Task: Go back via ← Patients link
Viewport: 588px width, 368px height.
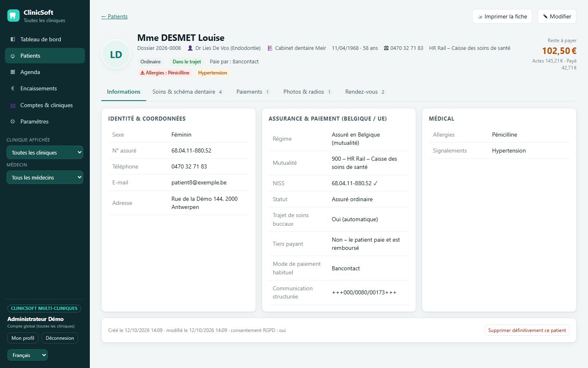Action: tap(114, 16)
